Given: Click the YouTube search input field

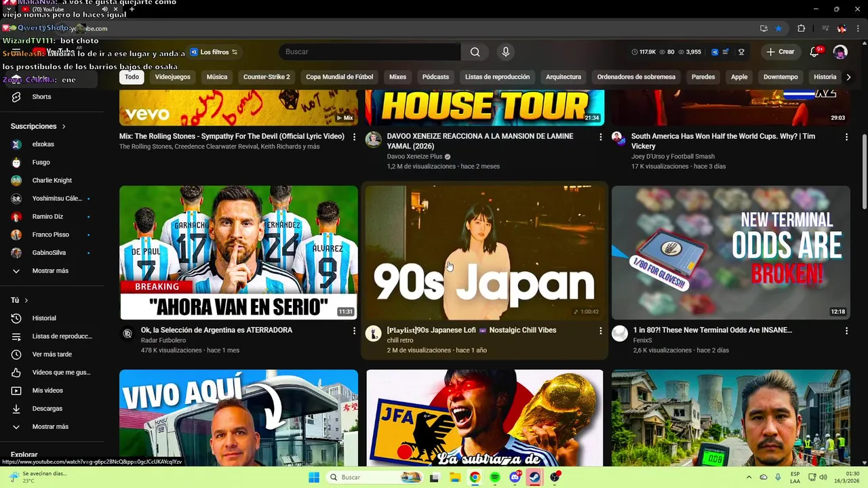Looking at the screenshot, I should click(x=370, y=52).
